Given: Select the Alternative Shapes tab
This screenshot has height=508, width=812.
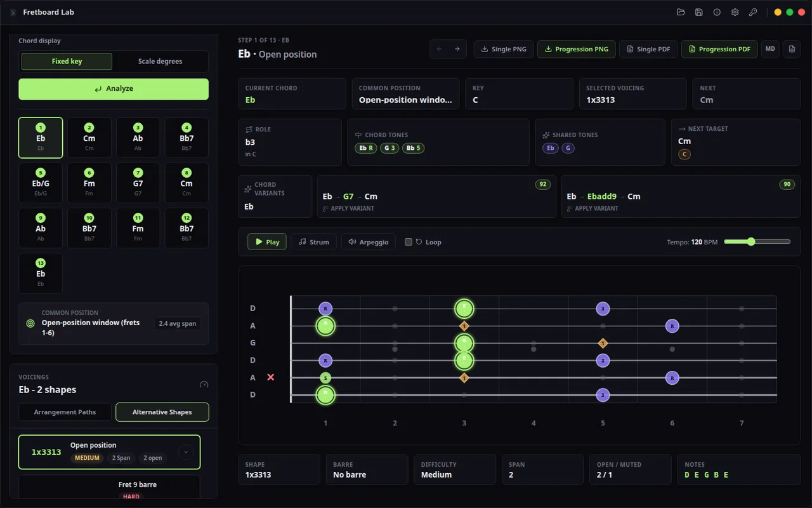Looking at the screenshot, I should point(162,412).
